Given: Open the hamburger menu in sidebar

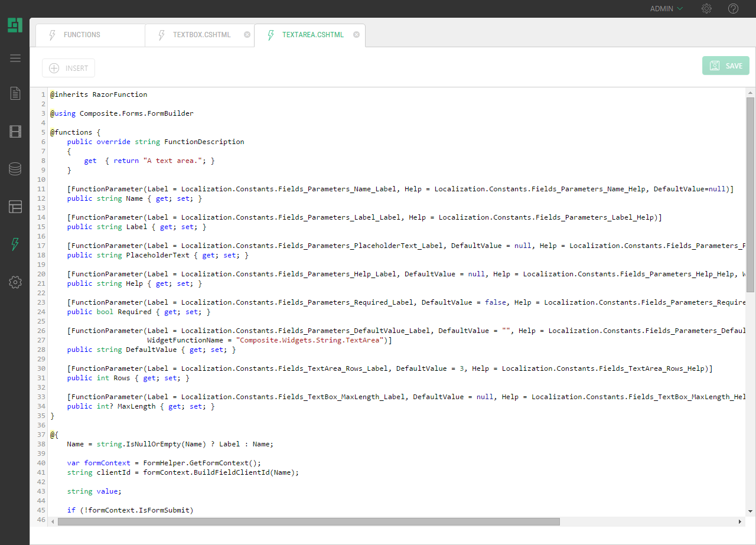Looking at the screenshot, I should (15, 58).
